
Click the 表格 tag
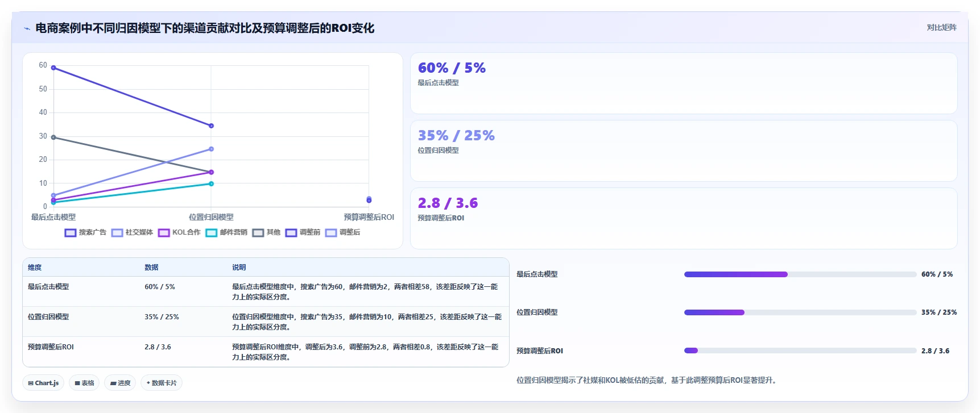point(84,383)
